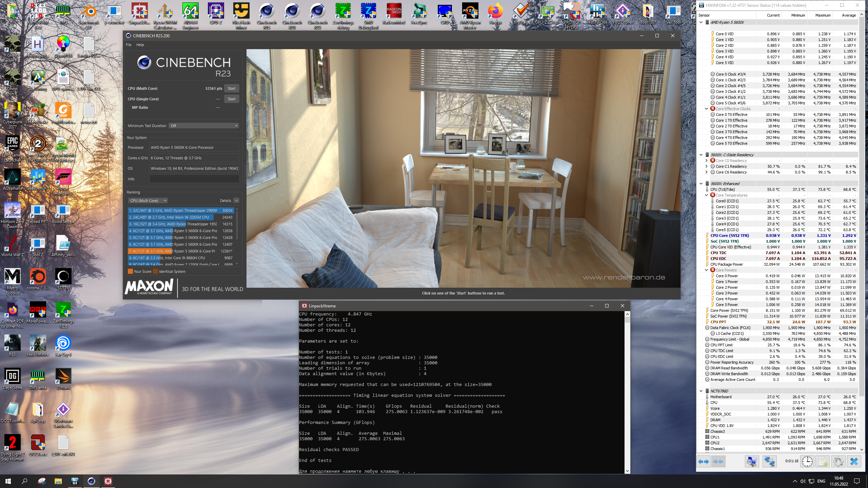
Task: Click the HWiNFO expand columns arrows button
Action: pyautogui.click(x=704, y=462)
